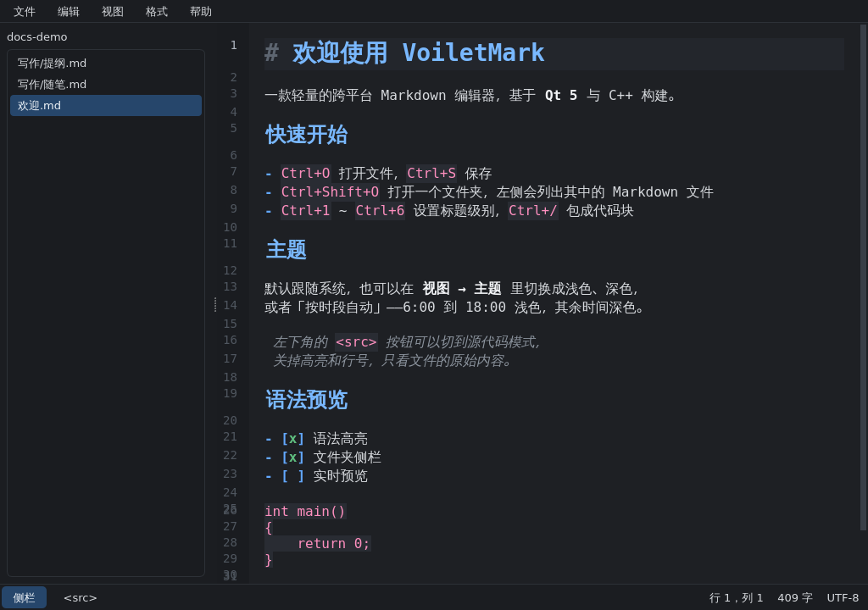Open the 视图 menu
This screenshot has width=868, height=610.
tap(113, 12)
